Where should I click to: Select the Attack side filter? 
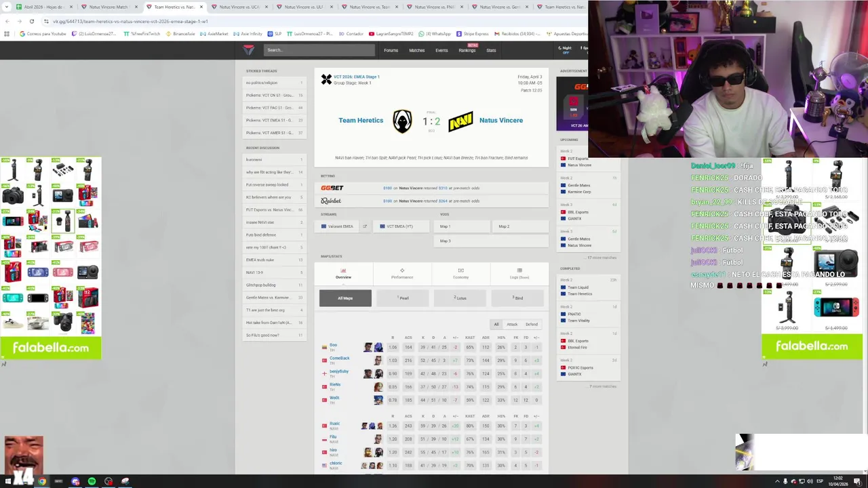pos(512,324)
